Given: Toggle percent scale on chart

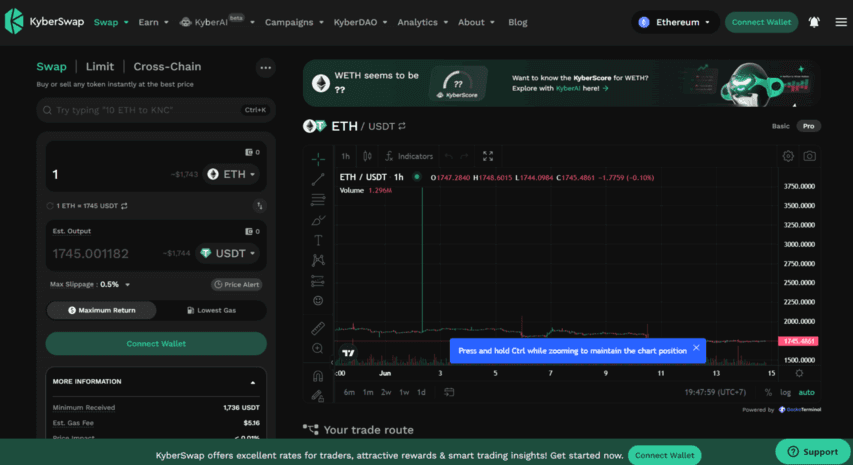Looking at the screenshot, I should [x=768, y=392].
